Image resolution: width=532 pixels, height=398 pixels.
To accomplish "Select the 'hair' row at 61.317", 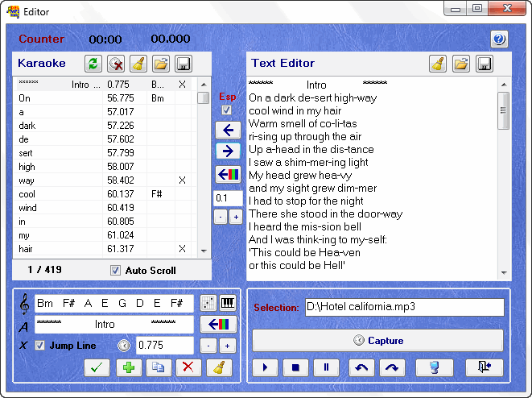I will point(105,249).
